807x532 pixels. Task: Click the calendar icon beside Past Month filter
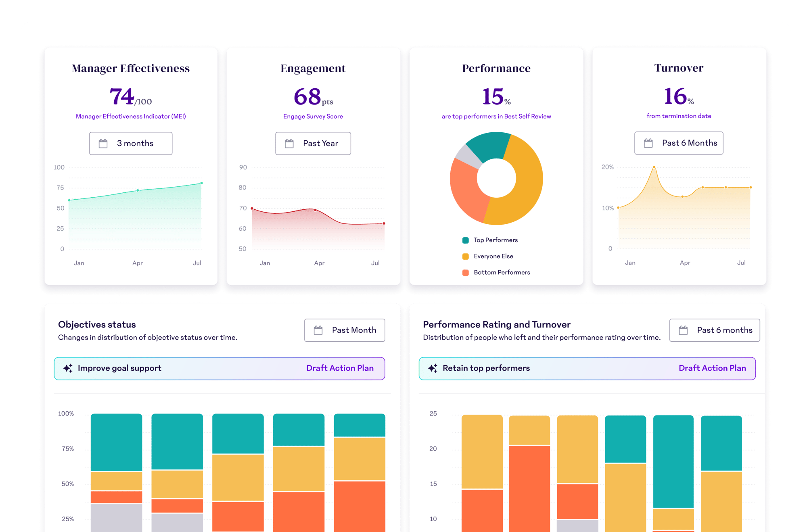pos(319,330)
